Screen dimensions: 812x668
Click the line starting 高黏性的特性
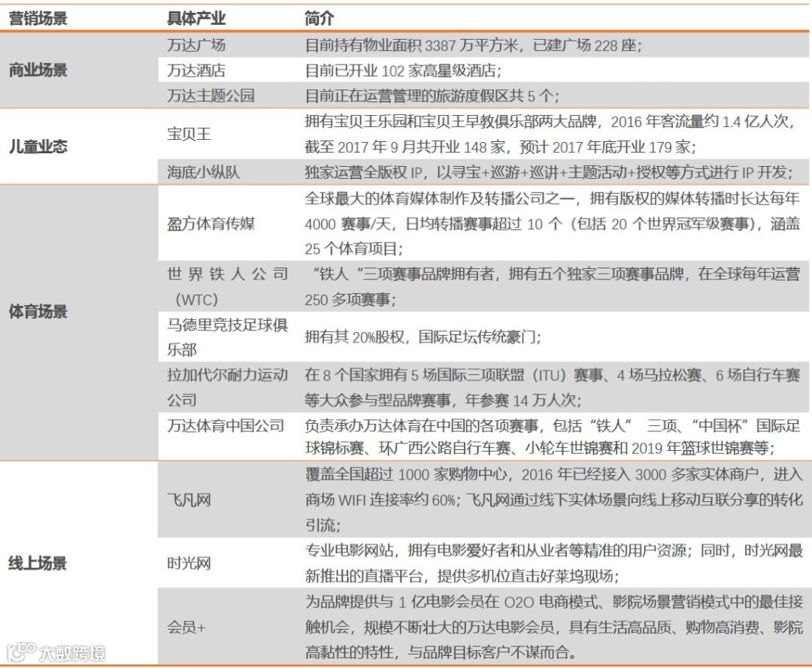pyautogui.click(x=441, y=652)
